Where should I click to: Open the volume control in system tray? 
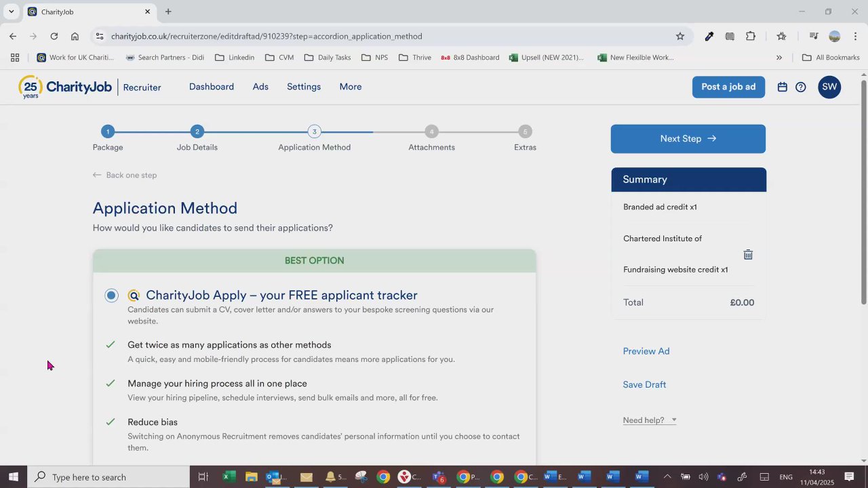point(703,477)
